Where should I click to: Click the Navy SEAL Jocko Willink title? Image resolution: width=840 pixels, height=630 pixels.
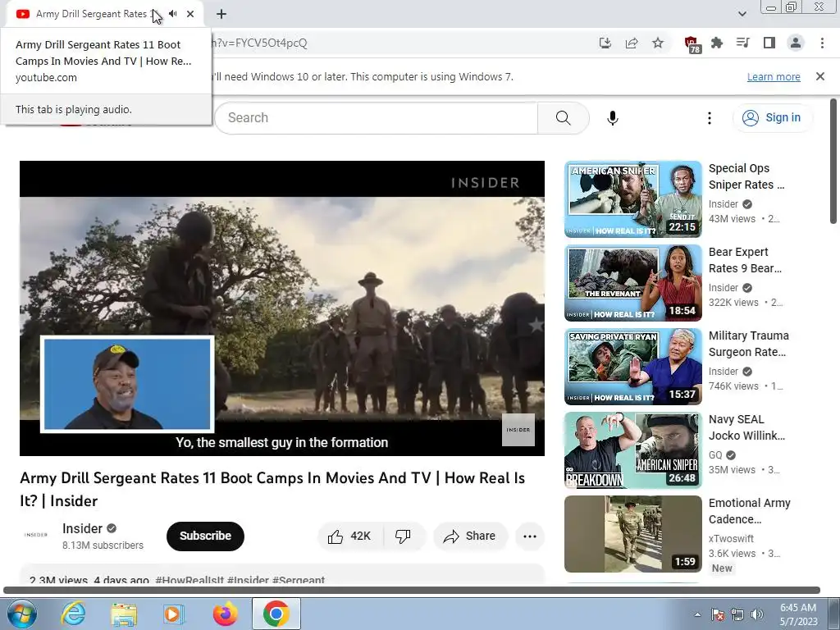(746, 427)
